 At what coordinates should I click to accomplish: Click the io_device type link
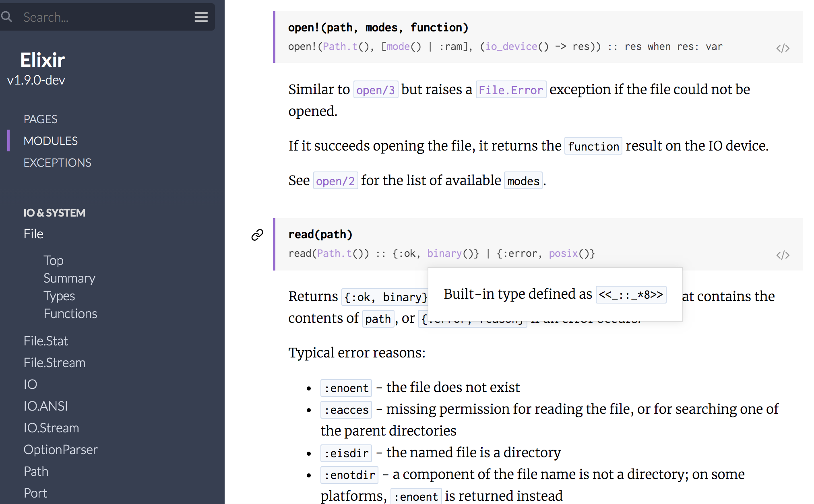click(511, 47)
